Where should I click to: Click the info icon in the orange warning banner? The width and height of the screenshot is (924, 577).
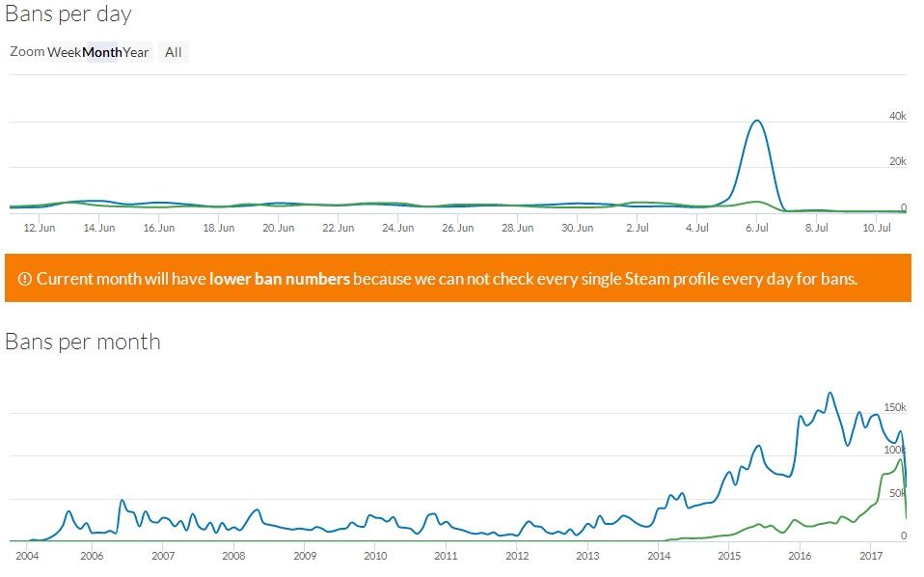(x=23, y=278)
